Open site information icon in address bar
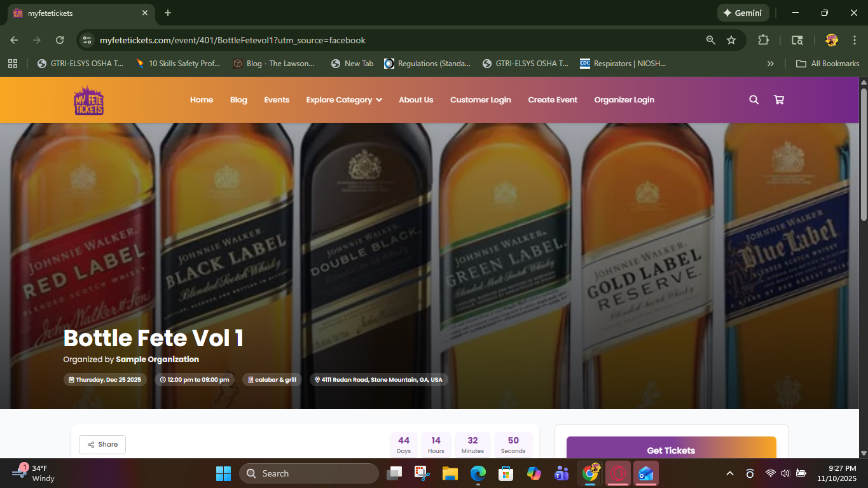Viewport: 868px width, 488px height. click(87, 40)
